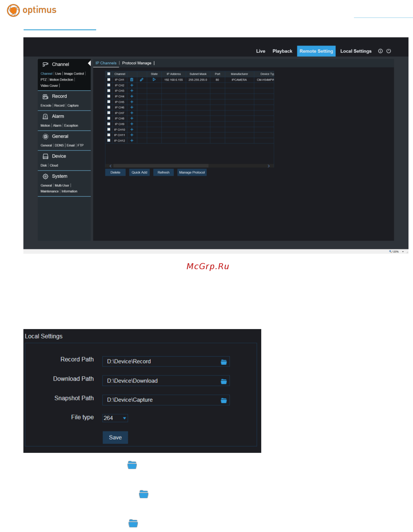Click the Channel camera icon in sidebar

tap(45, 64)
